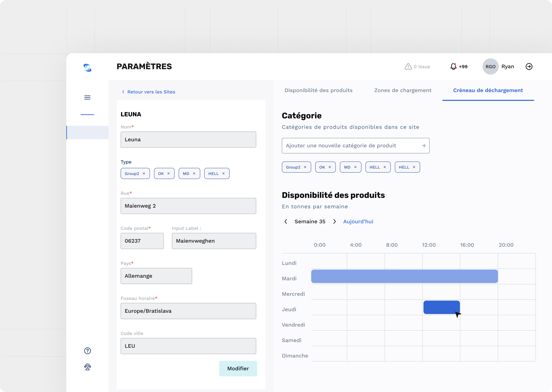Click the help question mark icon

(x=87, y=351)
